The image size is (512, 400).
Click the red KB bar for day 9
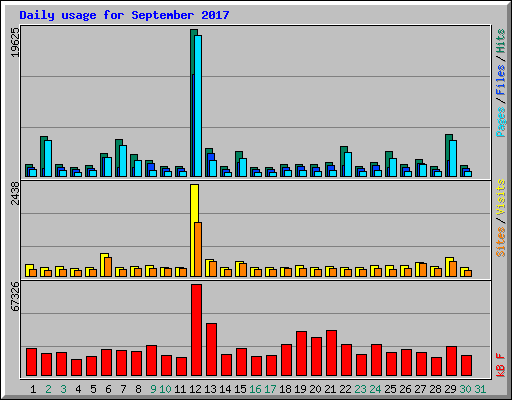click(x=151, y=361)
